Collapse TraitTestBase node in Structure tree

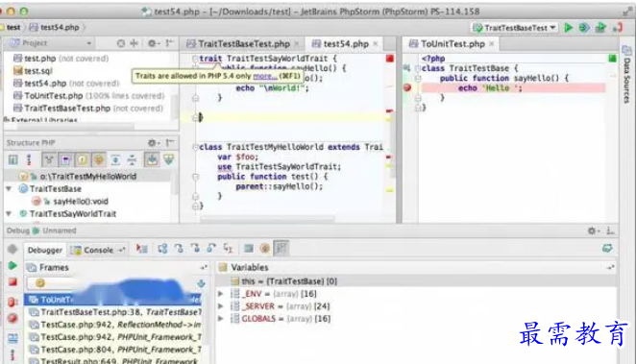point(8,189)
